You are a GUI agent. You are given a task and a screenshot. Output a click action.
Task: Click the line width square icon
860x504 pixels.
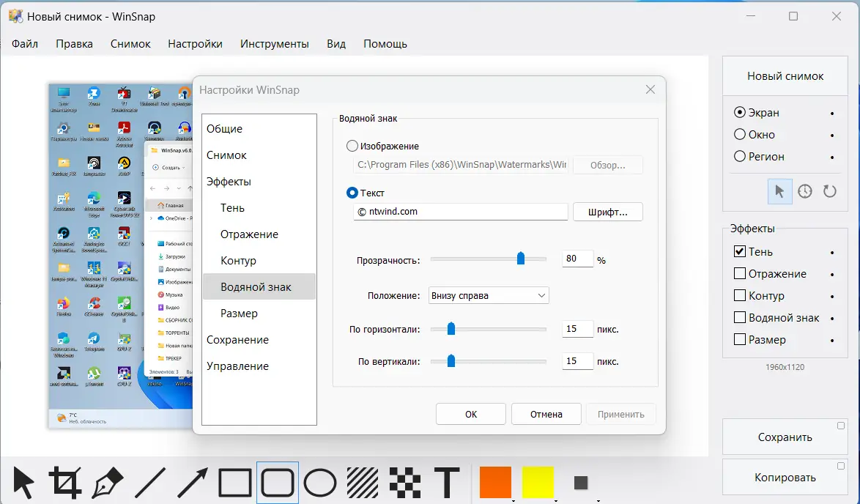click(581, 483)
